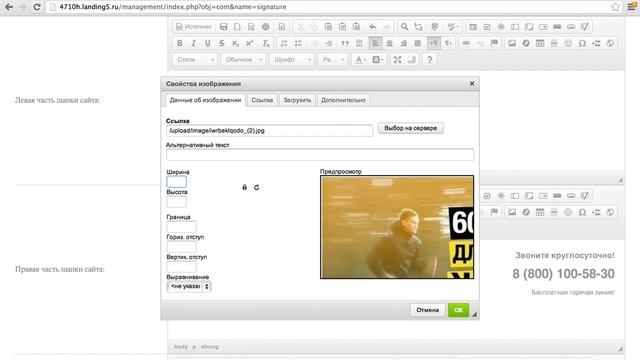Click the image preview in Предпросмотр
Viewport: 640px width, 360px height.
tap(397, 227)
